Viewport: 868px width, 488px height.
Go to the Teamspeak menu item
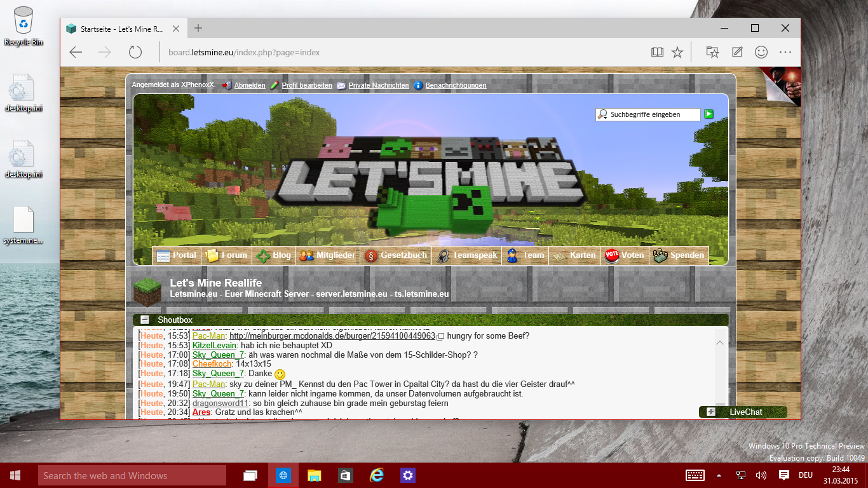pos(467,255)
